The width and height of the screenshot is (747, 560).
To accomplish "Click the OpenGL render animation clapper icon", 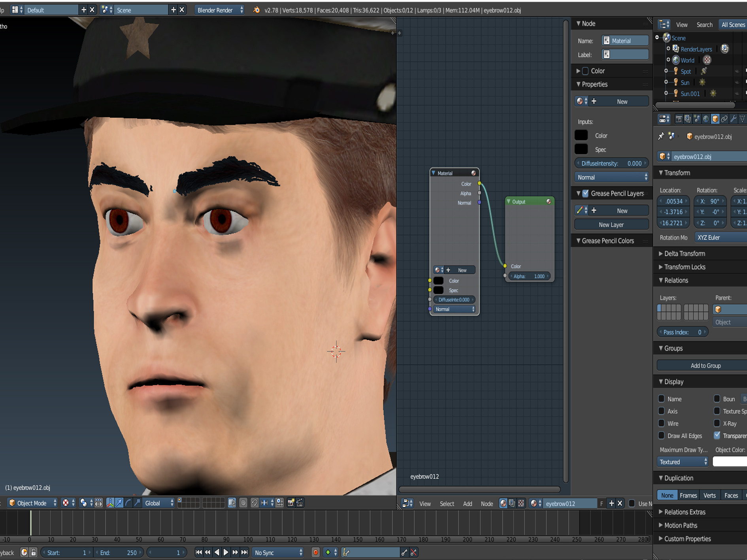I will tap(300, 503).
